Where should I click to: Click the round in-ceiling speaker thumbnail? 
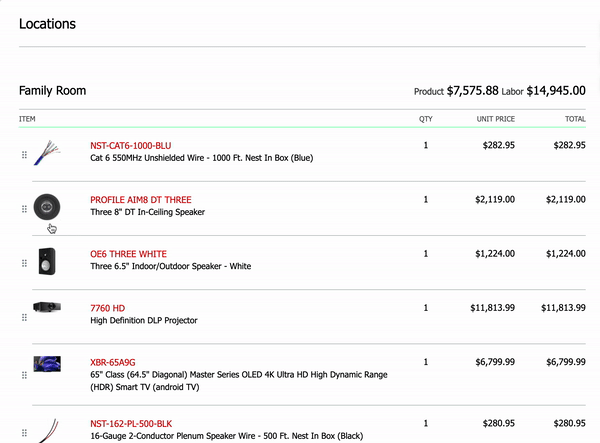47,207
